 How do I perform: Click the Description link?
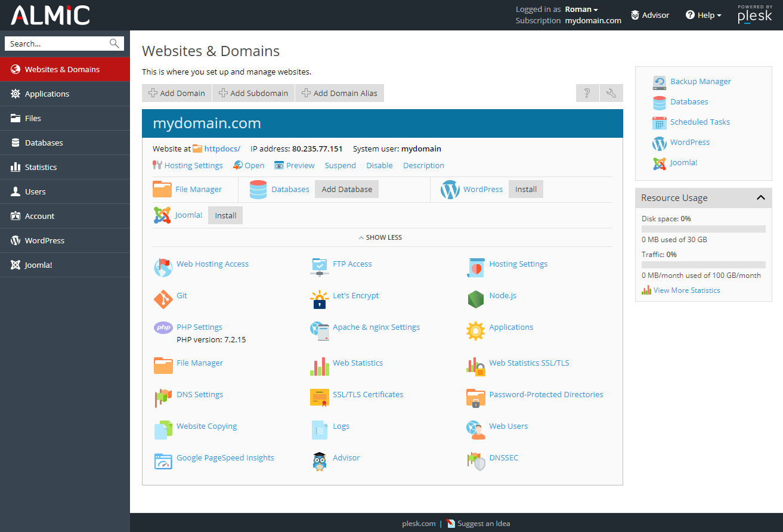pyautogui.click(x=423, y=166)
